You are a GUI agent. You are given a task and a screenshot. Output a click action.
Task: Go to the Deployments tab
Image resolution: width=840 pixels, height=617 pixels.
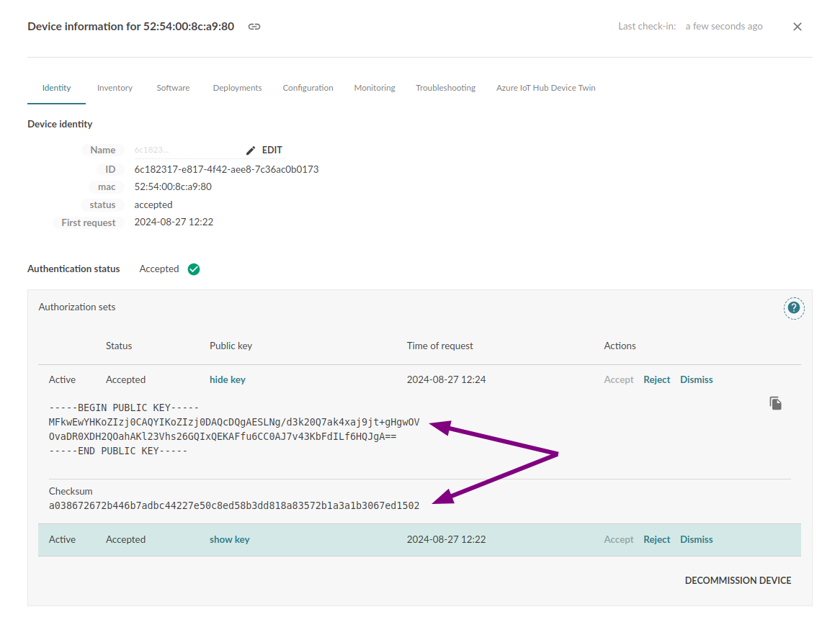237,88
